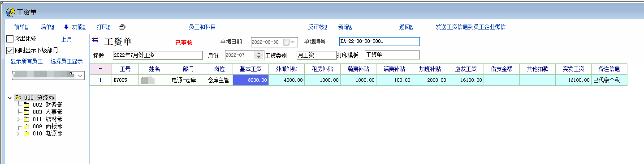The height and width of the screenshot is (164, 644).
Task: Click 发送工资信息到员工企业微信
Action: click(x=471, y=27)
